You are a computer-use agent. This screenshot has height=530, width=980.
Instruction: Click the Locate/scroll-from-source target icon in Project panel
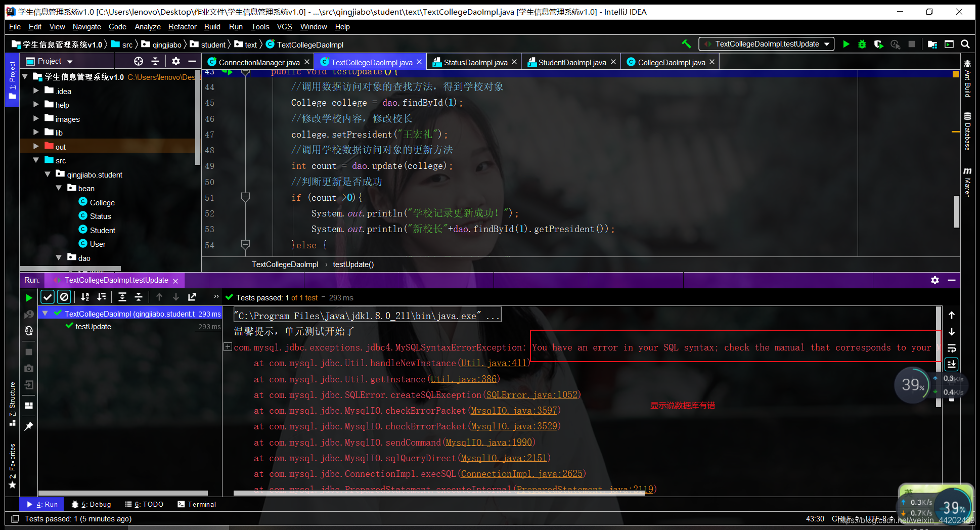tap(139, 61)
